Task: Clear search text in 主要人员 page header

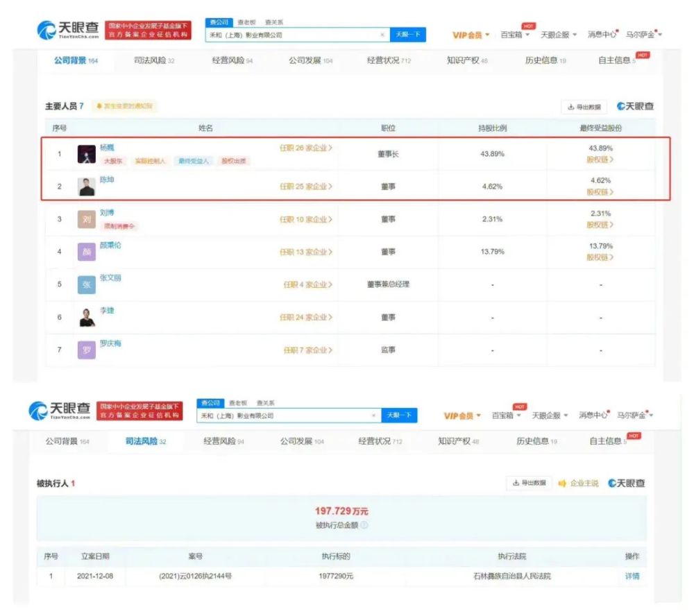Action: (x=382, y=35)
